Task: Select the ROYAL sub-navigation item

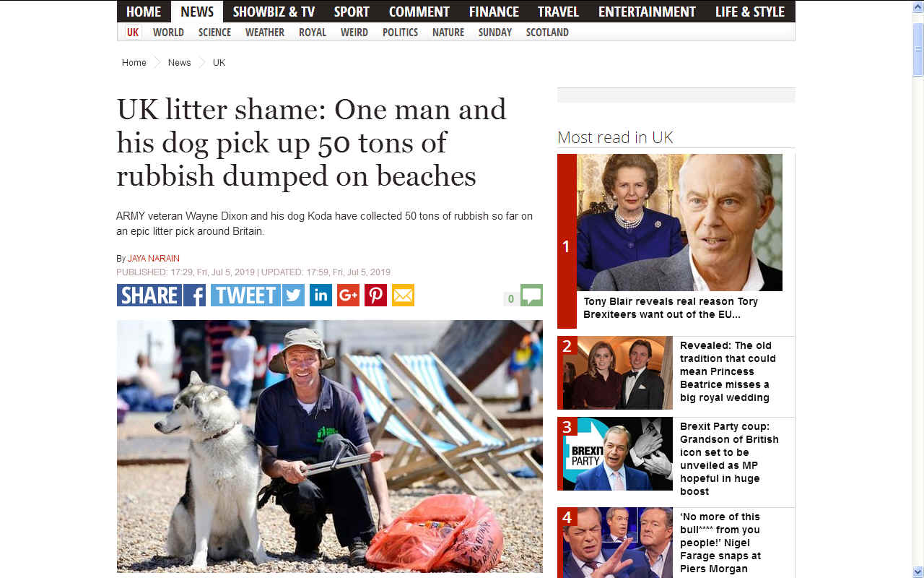Action: pyautogui.click(x=313, y=32)
